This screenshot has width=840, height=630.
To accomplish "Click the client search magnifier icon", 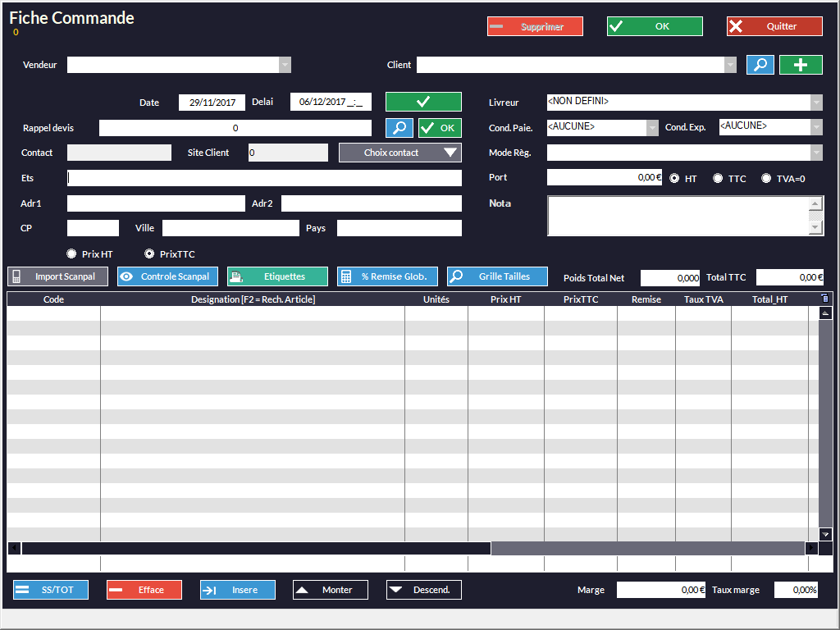I will (760, 65).
